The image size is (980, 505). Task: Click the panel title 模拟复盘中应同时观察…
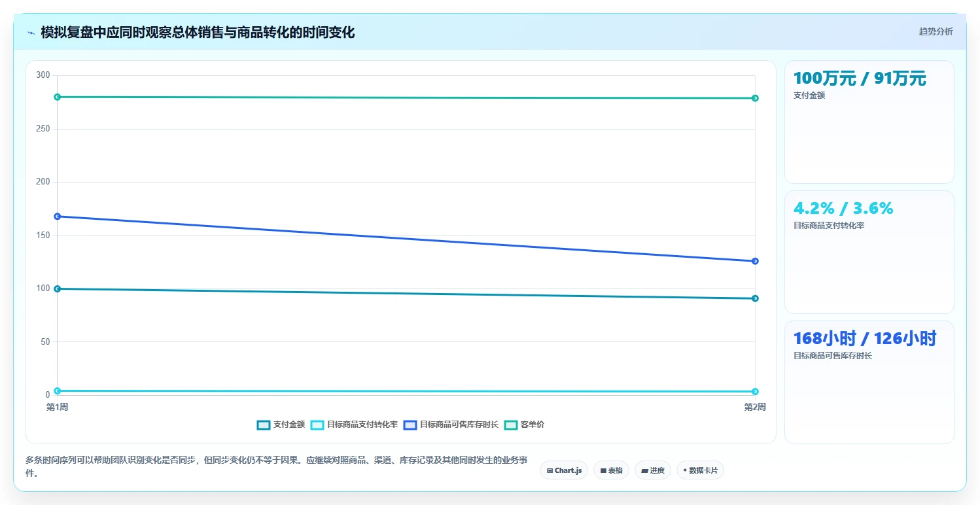(198, 32)
